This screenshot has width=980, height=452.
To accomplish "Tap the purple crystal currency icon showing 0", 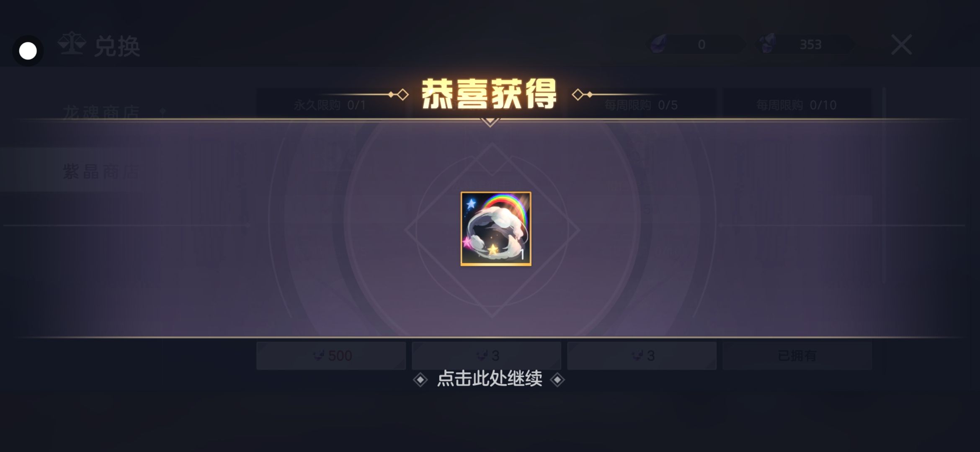I will 658,44.
